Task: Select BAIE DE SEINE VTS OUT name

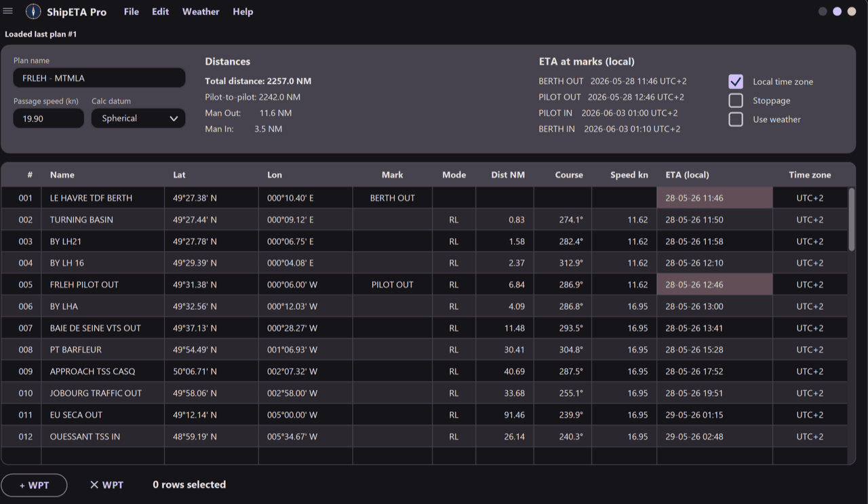Action: coord(96,328)
